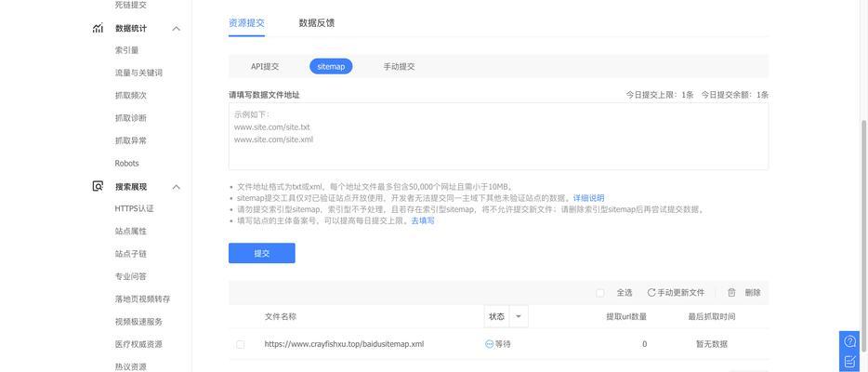
Task: Click the 数据统计 bar chart icon
Action: (x=98, y=28)
